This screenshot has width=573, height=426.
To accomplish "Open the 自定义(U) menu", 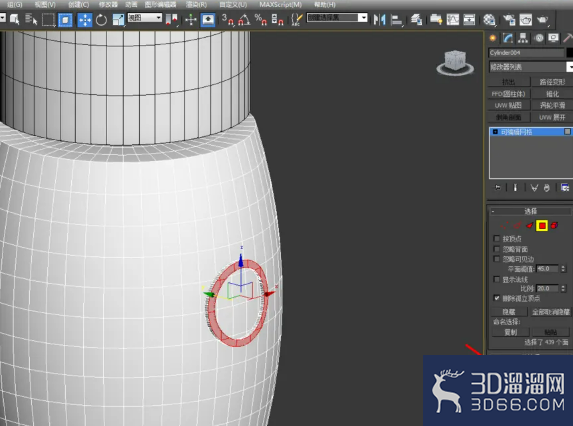I will pos(233,5).
